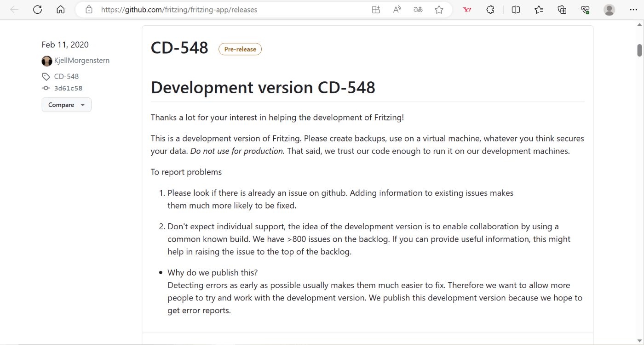Click the commit icon beside 3d61c58
Image resolution: width=644 pixels, height=345 pixels.
[46, 88]
